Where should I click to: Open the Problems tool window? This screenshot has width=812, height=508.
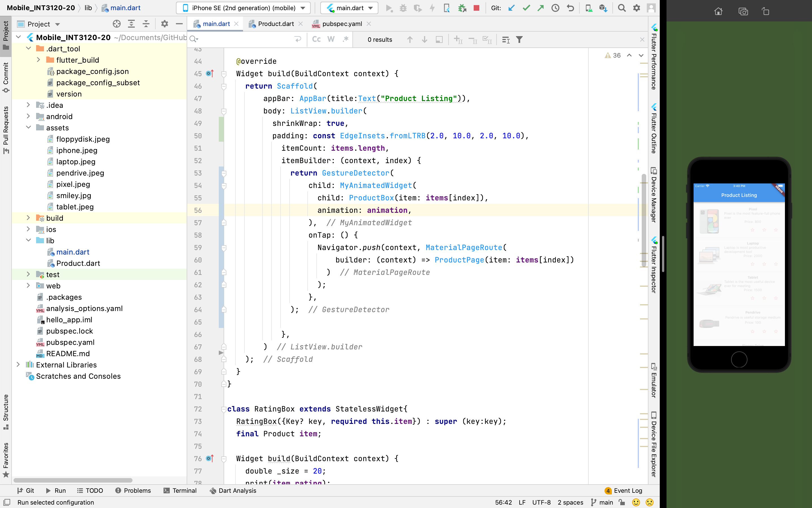coord(133,491)
